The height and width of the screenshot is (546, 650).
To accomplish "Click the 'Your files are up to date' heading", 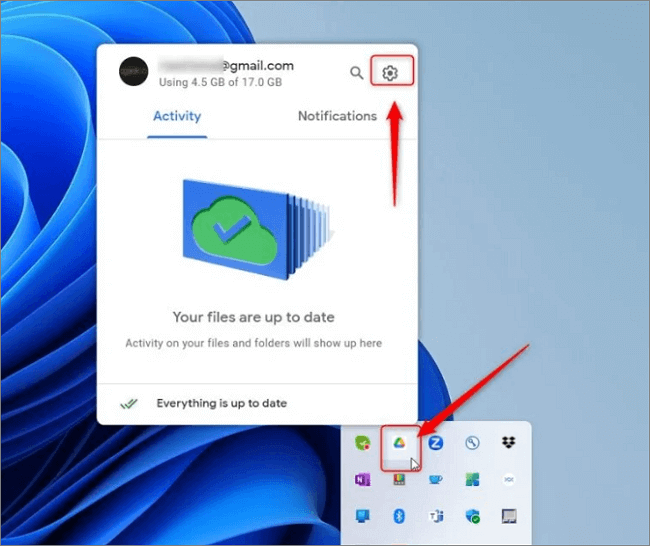I will (x=254, y=317).
